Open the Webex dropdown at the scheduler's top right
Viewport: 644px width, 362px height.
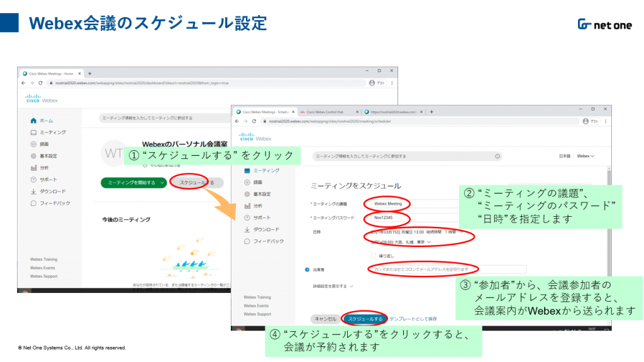pos(586,156)
